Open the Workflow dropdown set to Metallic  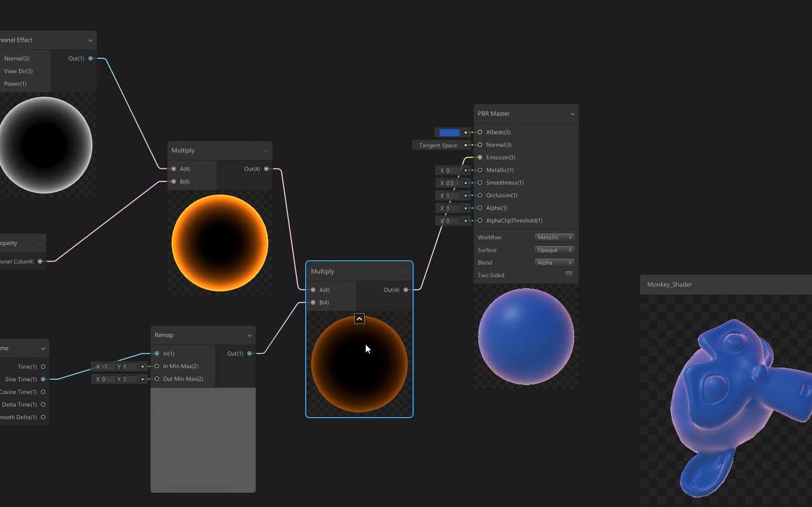pos(554,237)
